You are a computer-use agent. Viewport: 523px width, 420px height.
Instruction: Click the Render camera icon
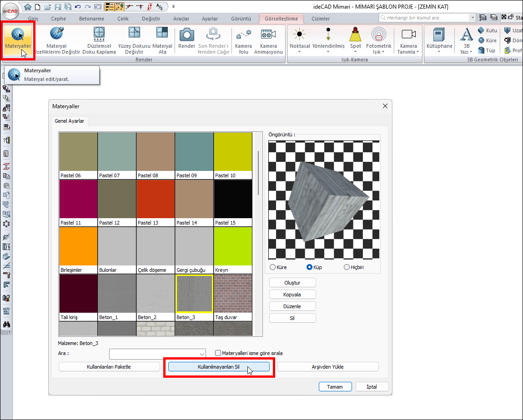pos(186,35)
